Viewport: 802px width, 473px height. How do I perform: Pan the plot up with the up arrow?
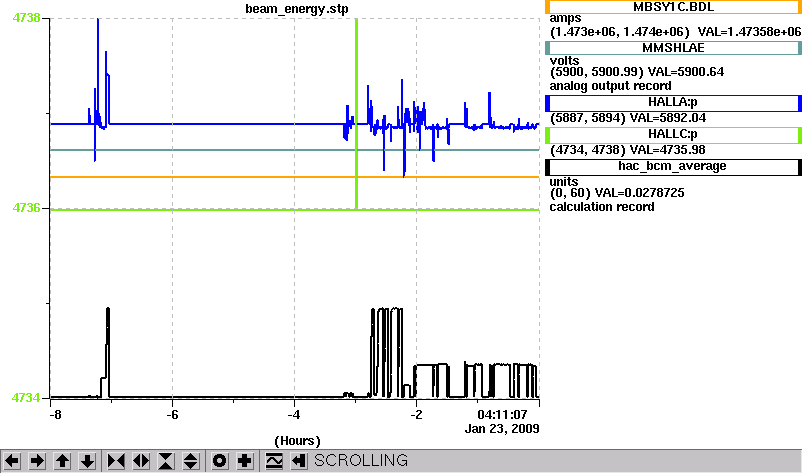[62, 461]
